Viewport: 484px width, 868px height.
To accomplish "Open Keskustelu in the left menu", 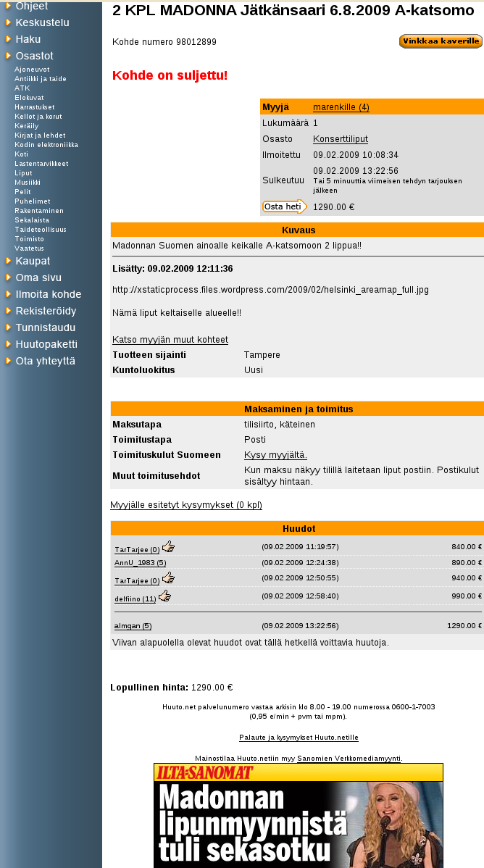I will (38, 22).
